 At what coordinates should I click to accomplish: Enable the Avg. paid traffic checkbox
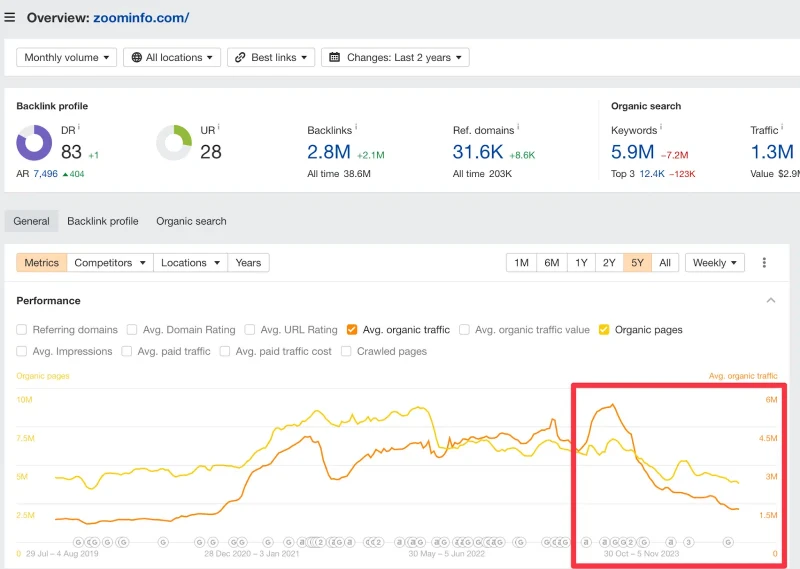(127, 351)
